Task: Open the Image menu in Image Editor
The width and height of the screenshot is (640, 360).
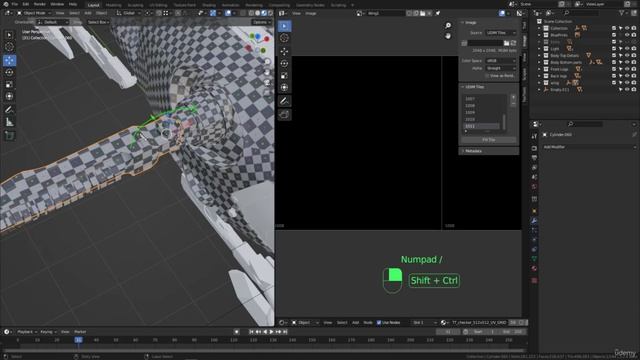Action: [311, 13]
